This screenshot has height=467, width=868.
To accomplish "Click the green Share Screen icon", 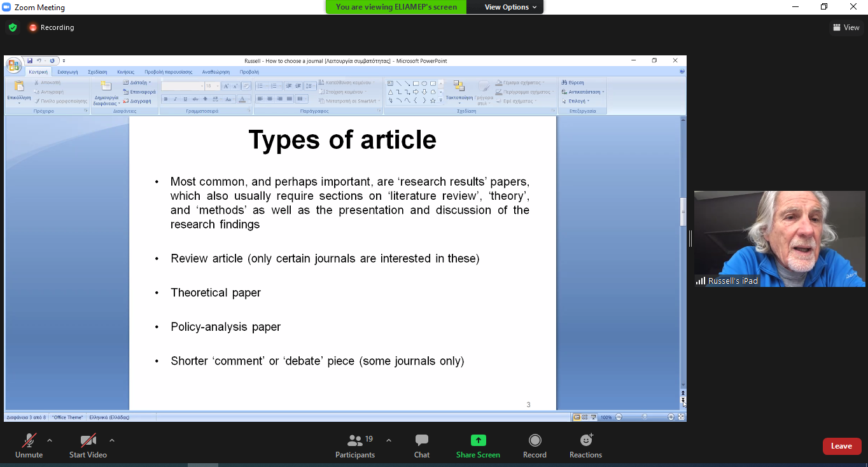I will click(478, 445).
